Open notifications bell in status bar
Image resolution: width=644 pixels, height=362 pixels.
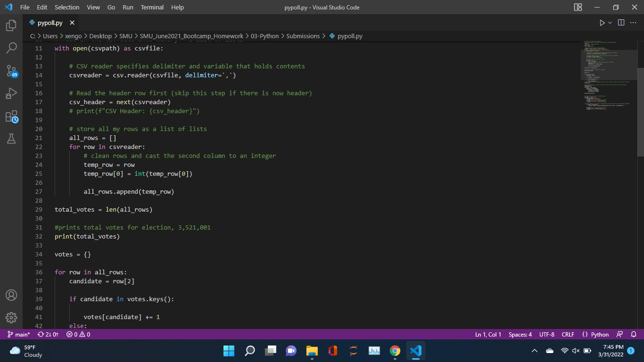(x=634, y=334)
